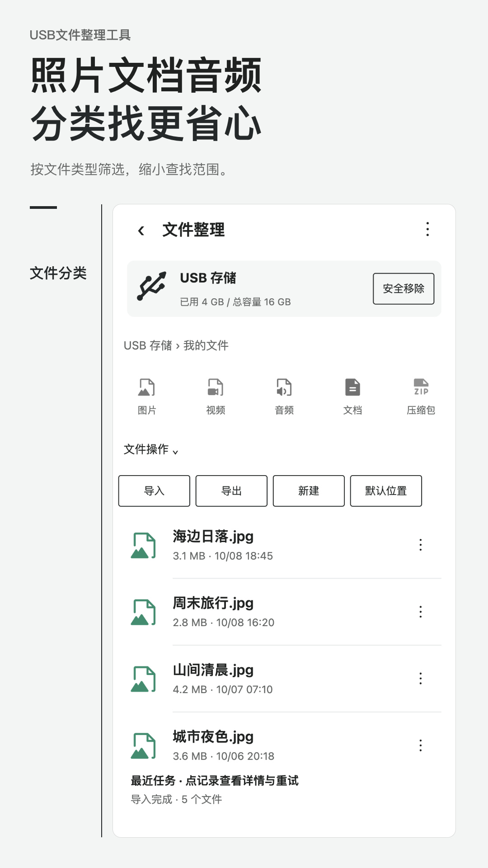
Task: Open more options for 周末旅行.jpg
Action: click(421, 612)
